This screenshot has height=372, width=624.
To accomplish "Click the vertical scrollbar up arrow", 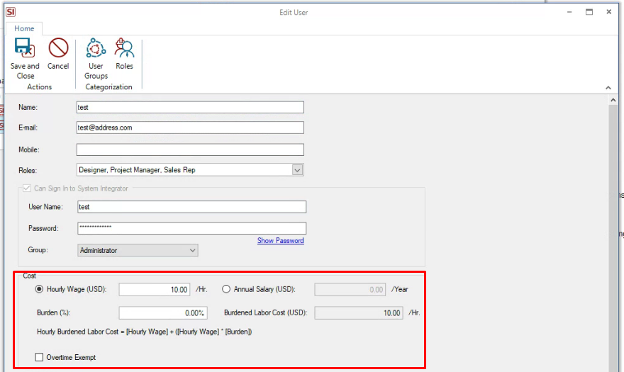I will pos(613,100).
